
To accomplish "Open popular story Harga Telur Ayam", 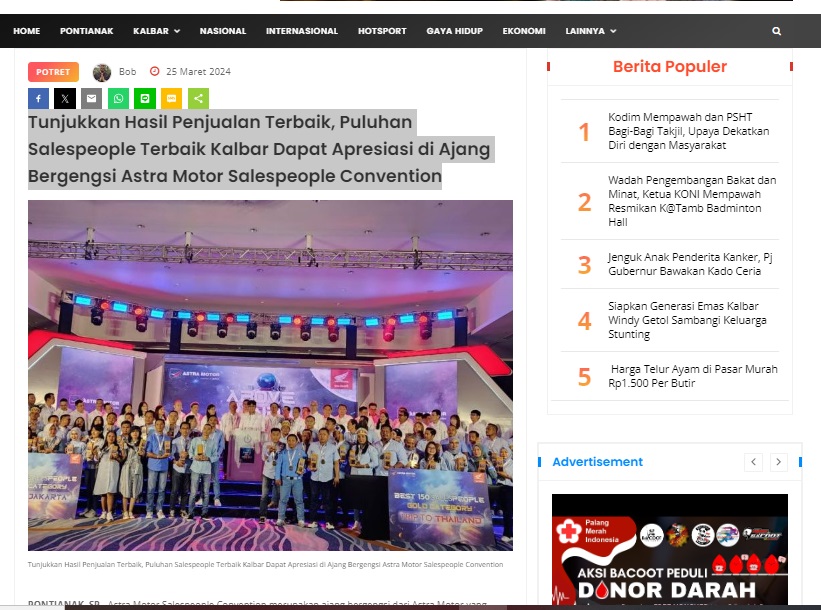I will [x=693, y=376].
